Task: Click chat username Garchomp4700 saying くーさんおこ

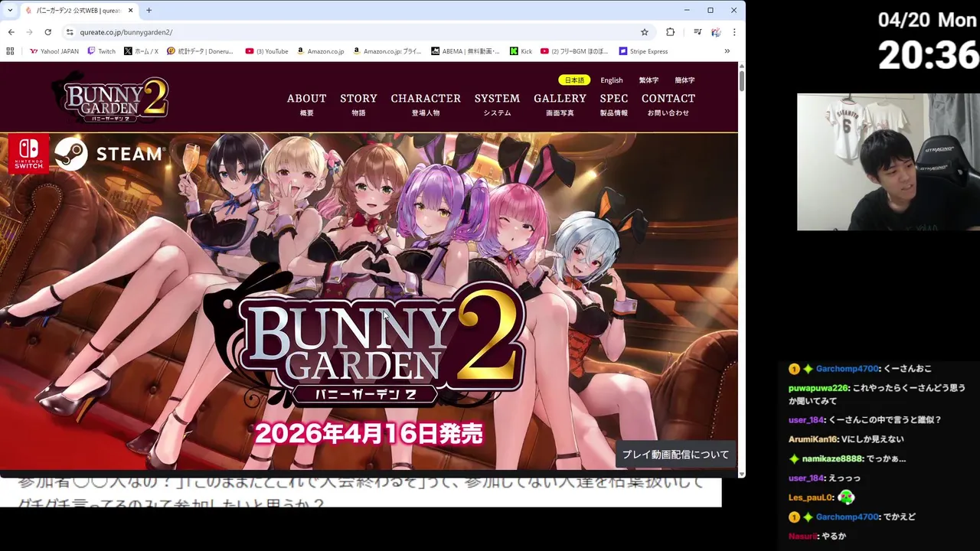Action: 848,369
